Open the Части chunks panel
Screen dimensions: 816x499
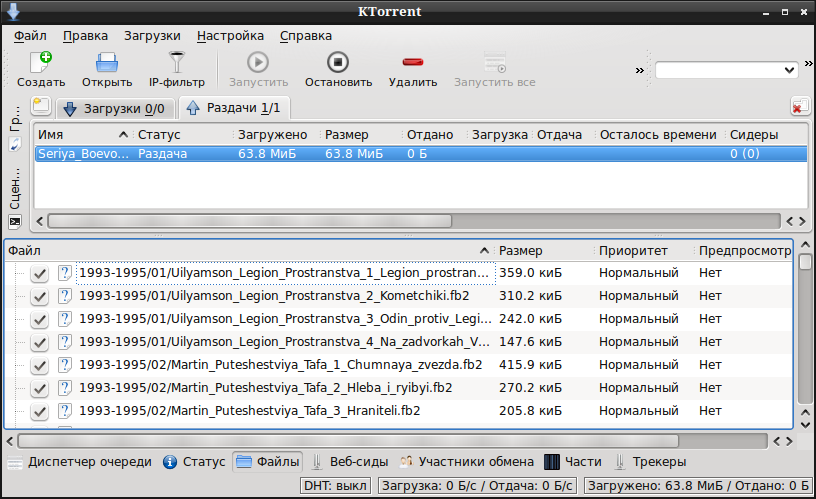pos(573,462)
